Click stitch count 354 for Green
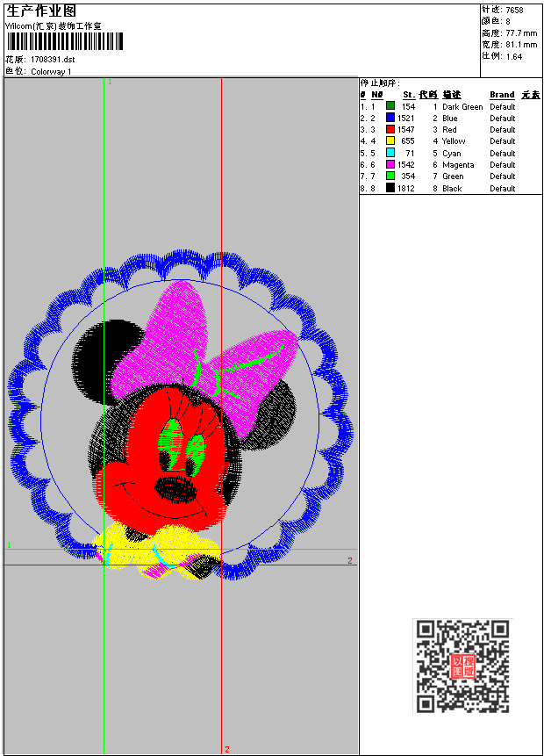This screenshot has height=756, width=544. (408, 176)
